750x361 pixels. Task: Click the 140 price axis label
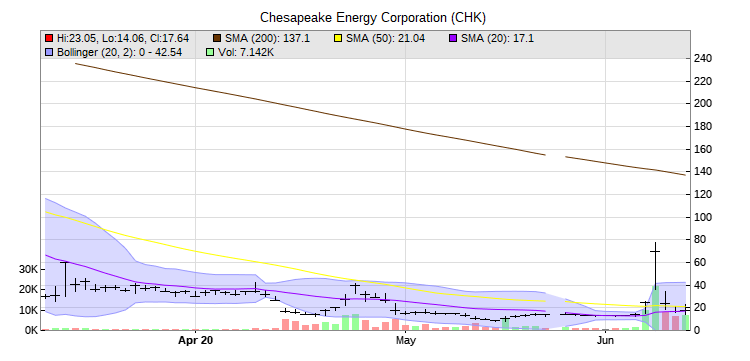coord(703,172)
